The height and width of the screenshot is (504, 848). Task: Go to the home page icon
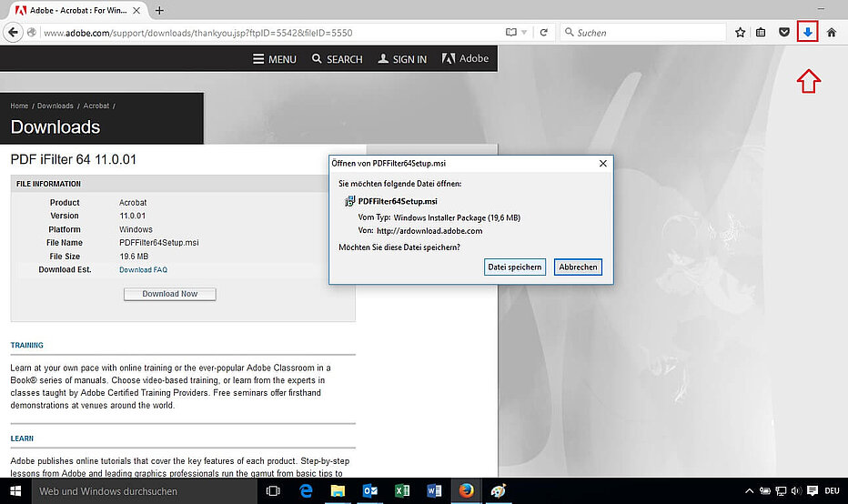point(832,33)
